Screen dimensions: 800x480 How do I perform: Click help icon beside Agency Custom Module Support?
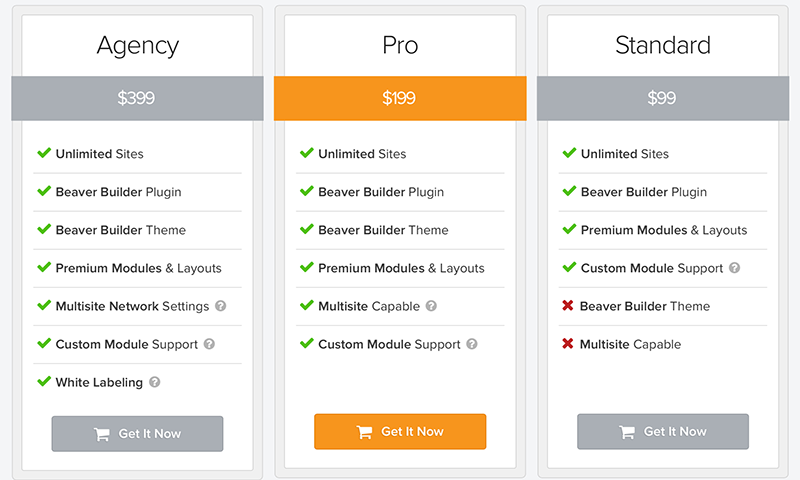[209, 344]
